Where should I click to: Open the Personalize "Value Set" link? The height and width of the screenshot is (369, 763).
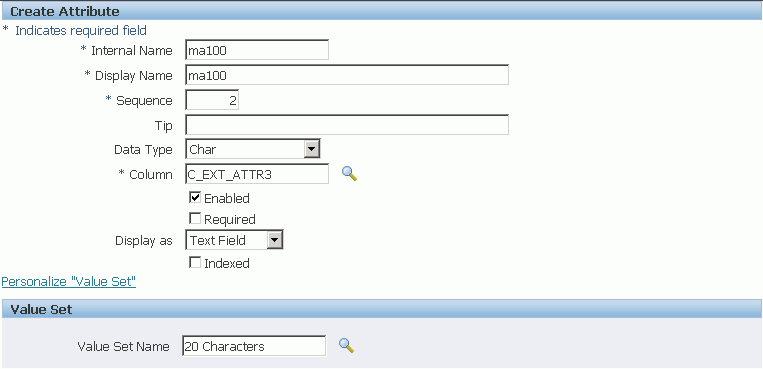point(69,281)
